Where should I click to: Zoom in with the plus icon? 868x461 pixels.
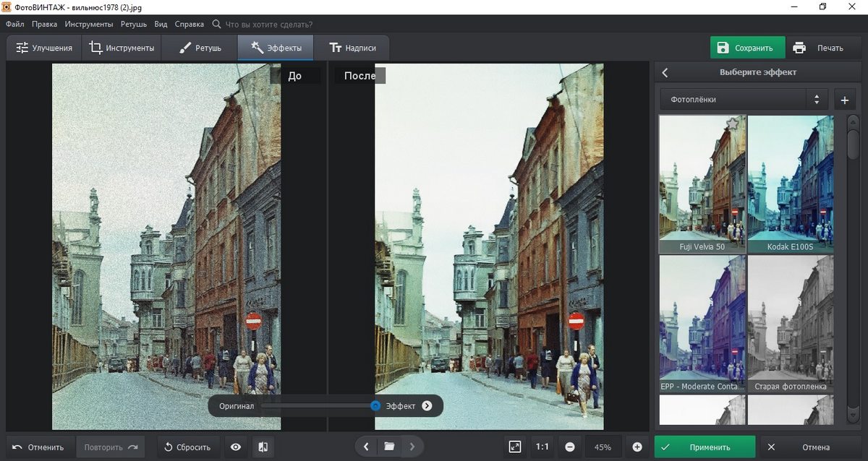pyautogui.click(x=637, y=447)
